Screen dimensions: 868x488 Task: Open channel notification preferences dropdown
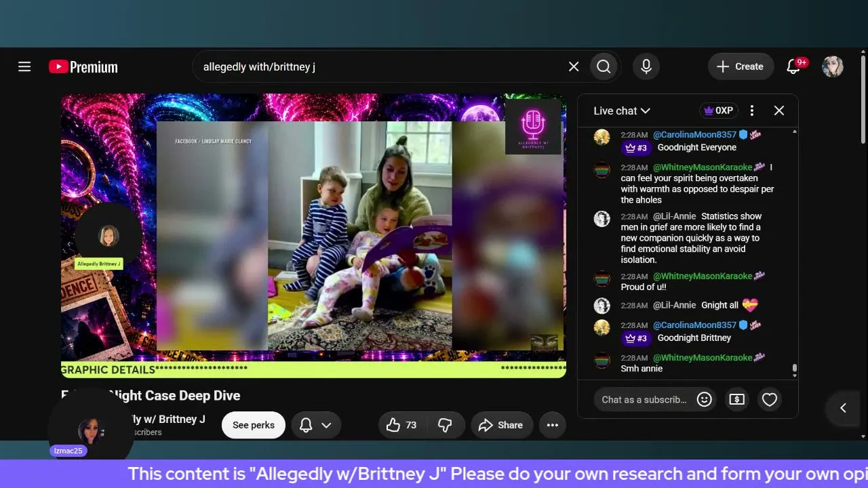(316, 425)
